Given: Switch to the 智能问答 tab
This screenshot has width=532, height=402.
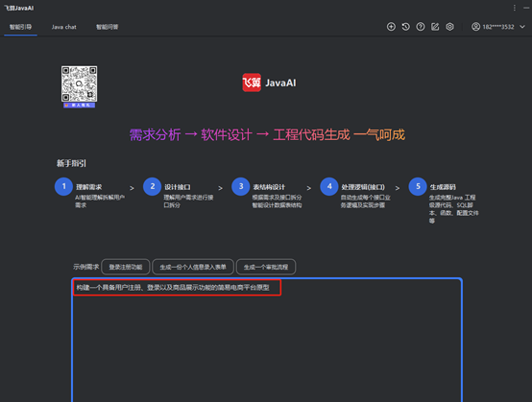Looking at the screenshot, I should 108,27.
